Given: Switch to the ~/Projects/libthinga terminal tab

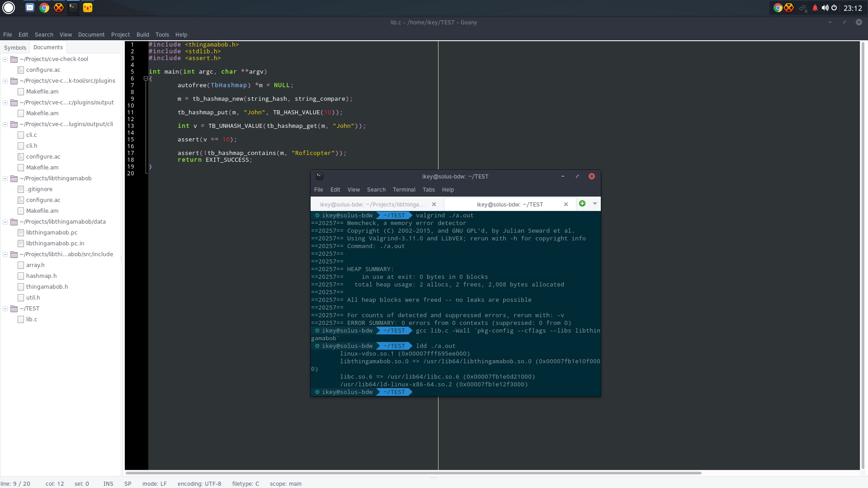Looking at the screenshot, I should coord(373,204).
